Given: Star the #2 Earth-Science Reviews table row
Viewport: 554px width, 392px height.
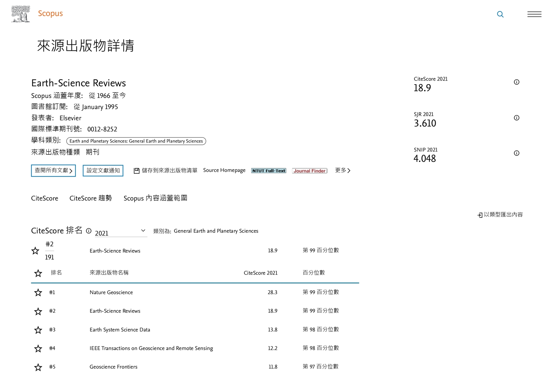Looking at the screenshot, I should [x=38, y=311].
